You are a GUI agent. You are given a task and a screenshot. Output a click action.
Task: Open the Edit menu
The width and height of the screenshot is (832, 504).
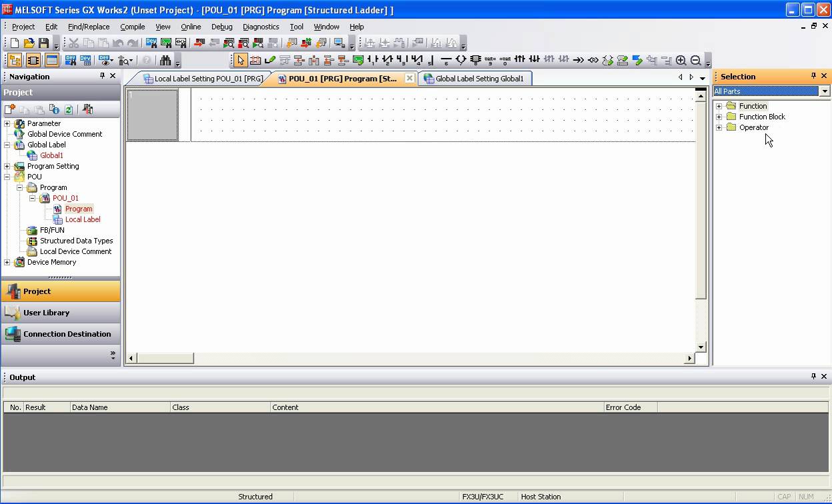(x=51, y=27)
